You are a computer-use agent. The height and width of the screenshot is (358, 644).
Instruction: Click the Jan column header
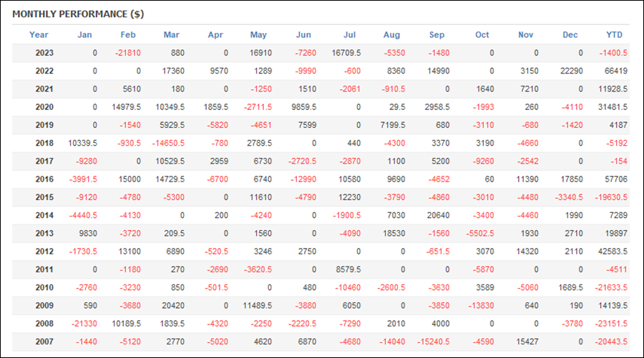click(84, 35)
